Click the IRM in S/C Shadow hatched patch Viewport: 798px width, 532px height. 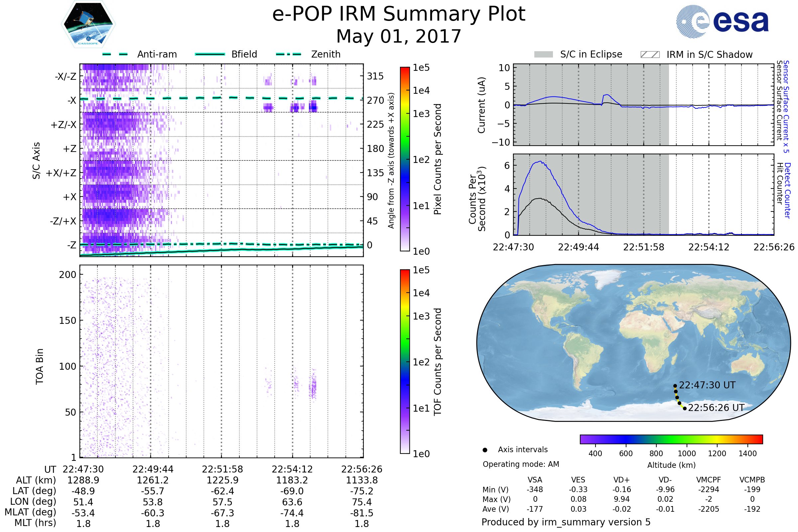[x=650, y=55]
